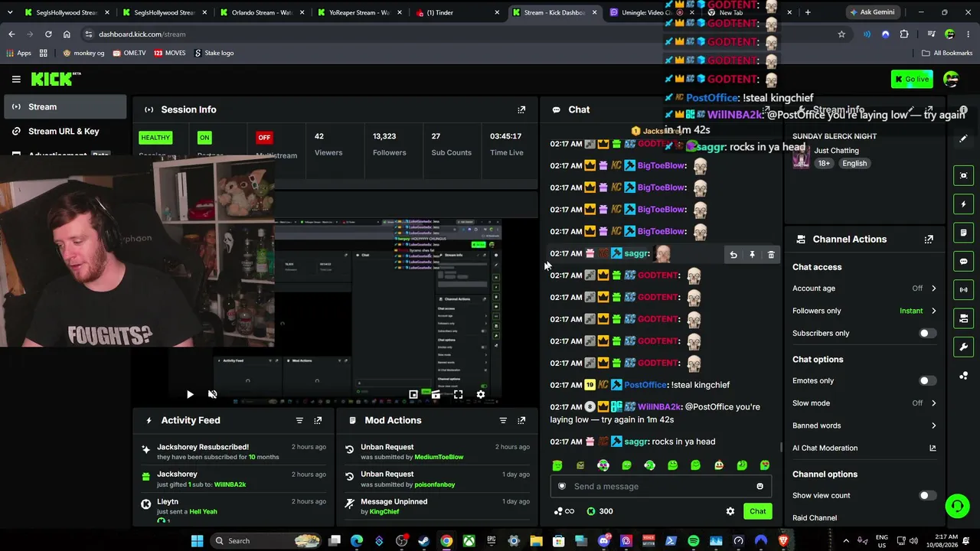Screen dimensions: 980x551
Task: Pop out the Channel Actions panel
Action: coord(929,240)
